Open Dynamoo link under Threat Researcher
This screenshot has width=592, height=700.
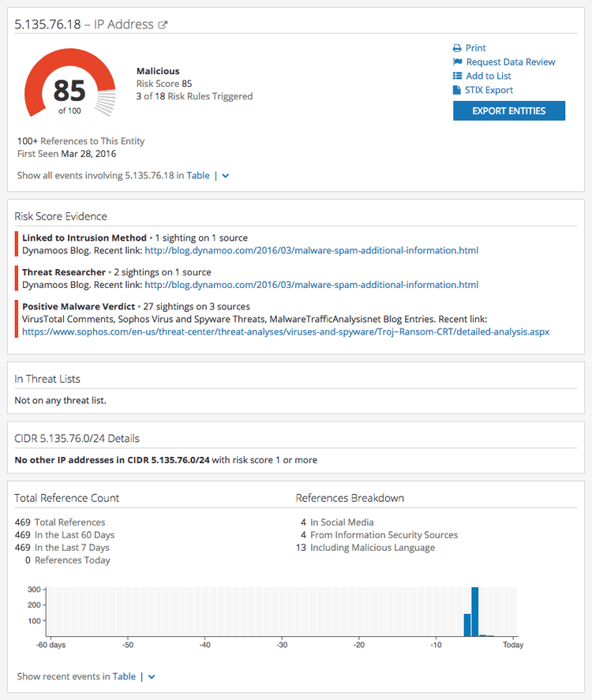pyautogui.click(x=311, y=285)
